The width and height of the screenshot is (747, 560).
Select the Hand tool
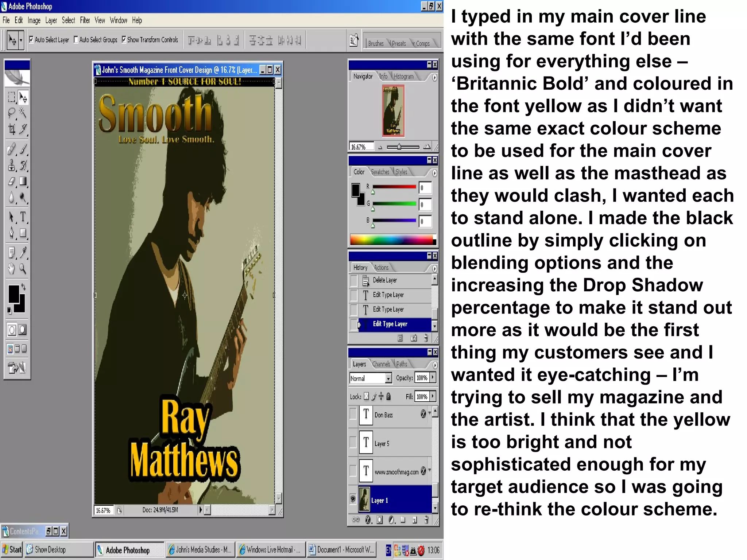(12, 269)
